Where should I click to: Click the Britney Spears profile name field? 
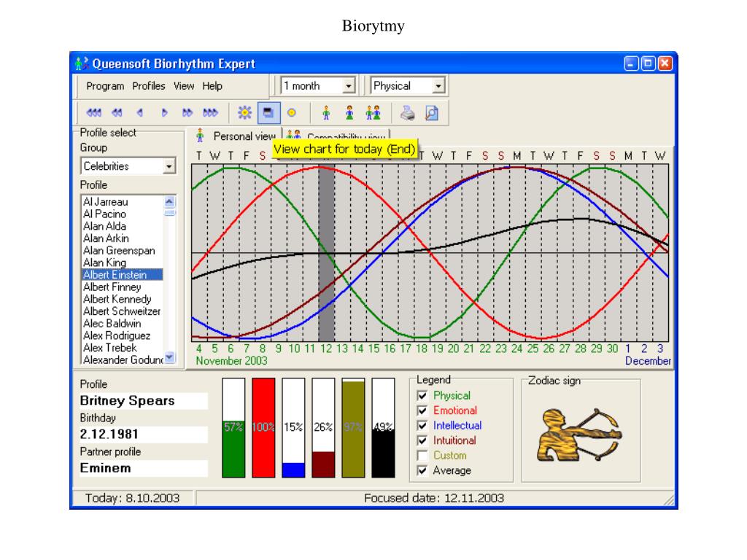[143, 401]
